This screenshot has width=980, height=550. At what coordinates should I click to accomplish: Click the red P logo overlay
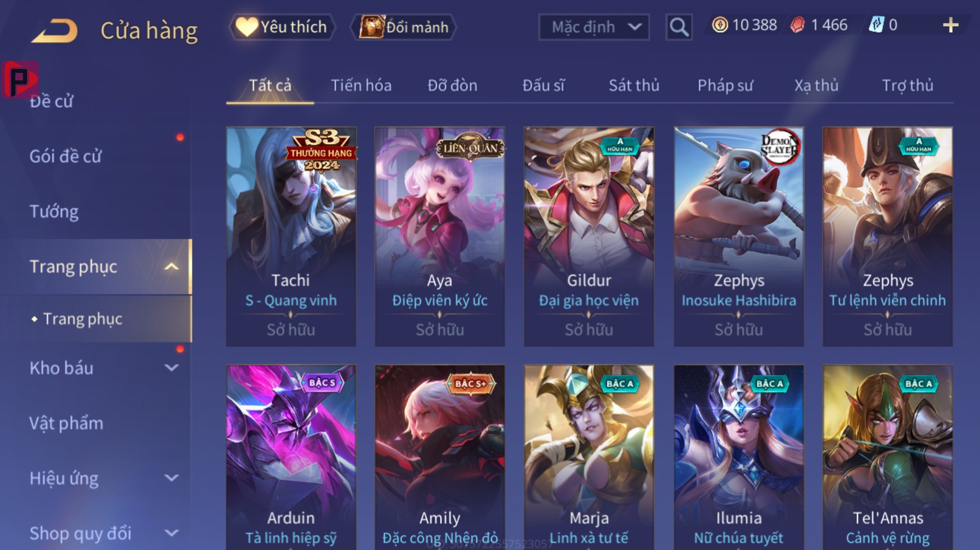pyautogui.click(x=20, y=80)
